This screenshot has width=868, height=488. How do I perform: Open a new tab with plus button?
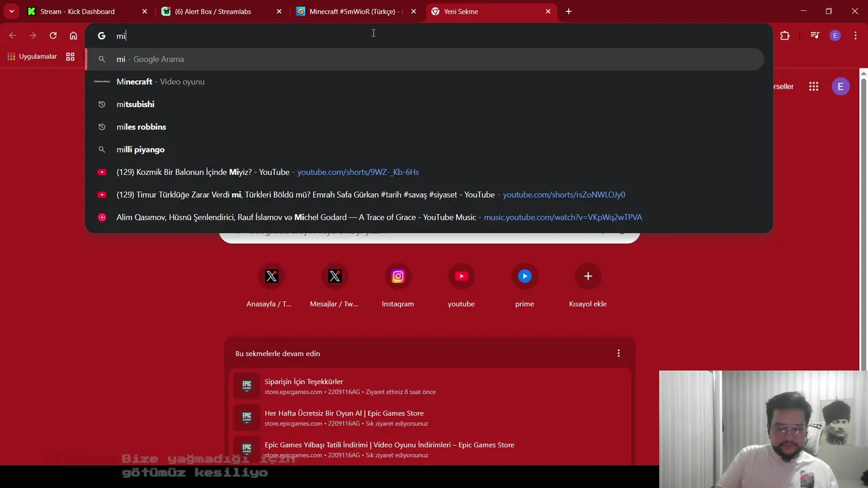pyautogui.click(x=568, y=12)
